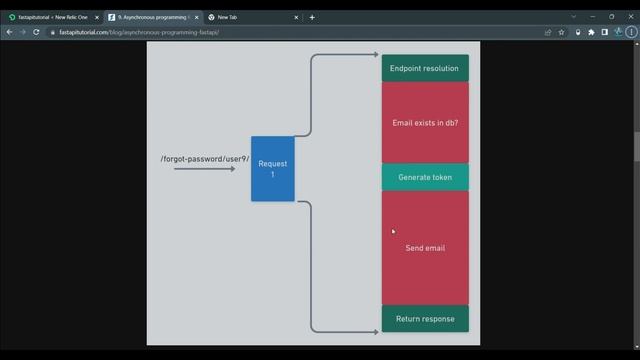Open Chrome three-dot menu
Viewport: 640px width, 360px height.
[x=631, y=32]
